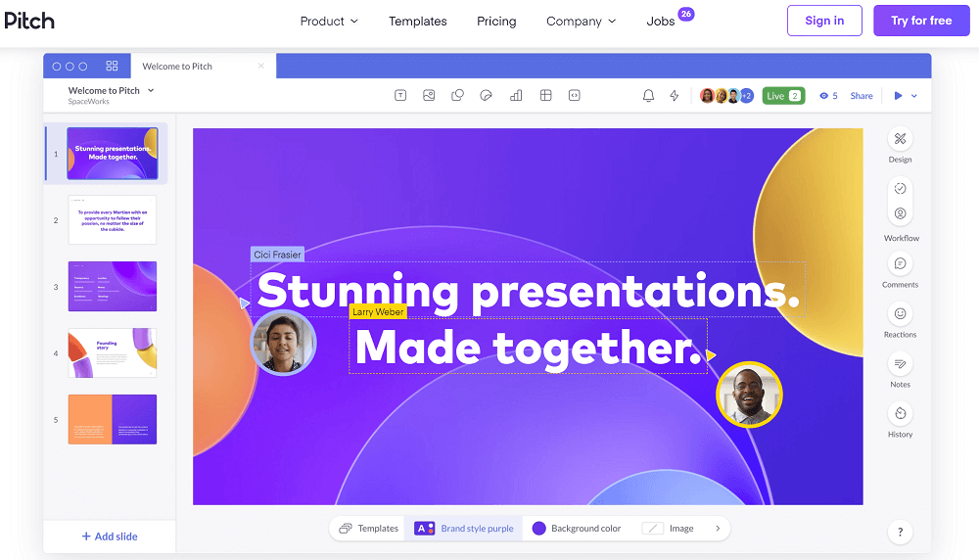Click the Larry Weber cursor label
This screenshot has width=979, height=560.
point(378,311)
